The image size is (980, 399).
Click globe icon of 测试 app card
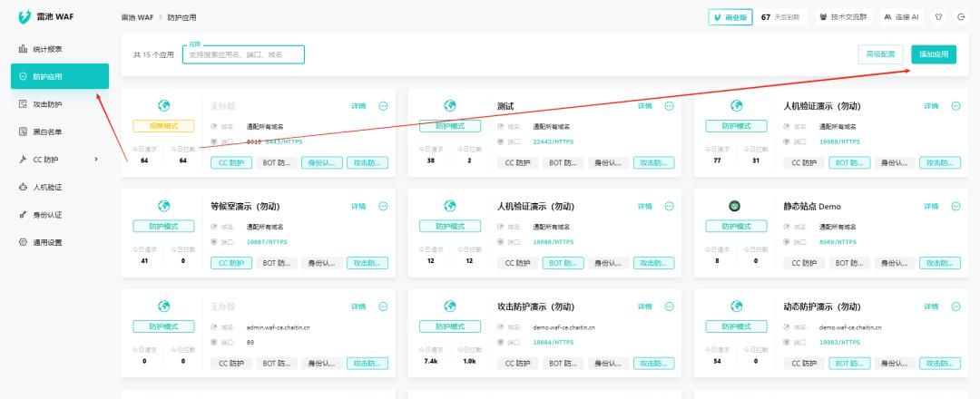(x=450, y=106)
